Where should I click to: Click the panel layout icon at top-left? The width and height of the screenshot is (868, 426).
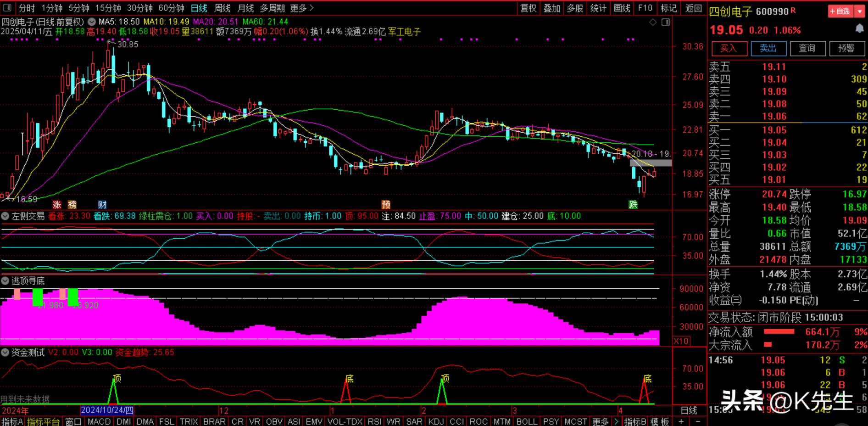pyautogui.click(x=8, y=8)
